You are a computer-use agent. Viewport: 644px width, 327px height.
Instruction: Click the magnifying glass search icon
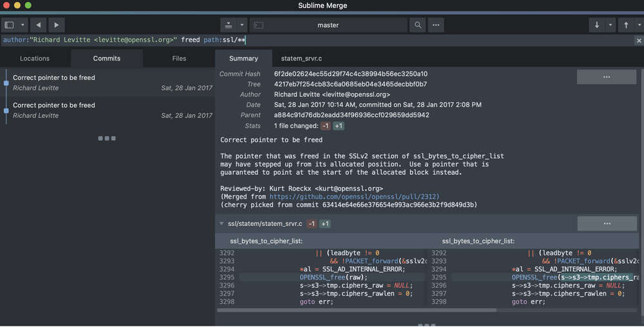click(418, 25)
